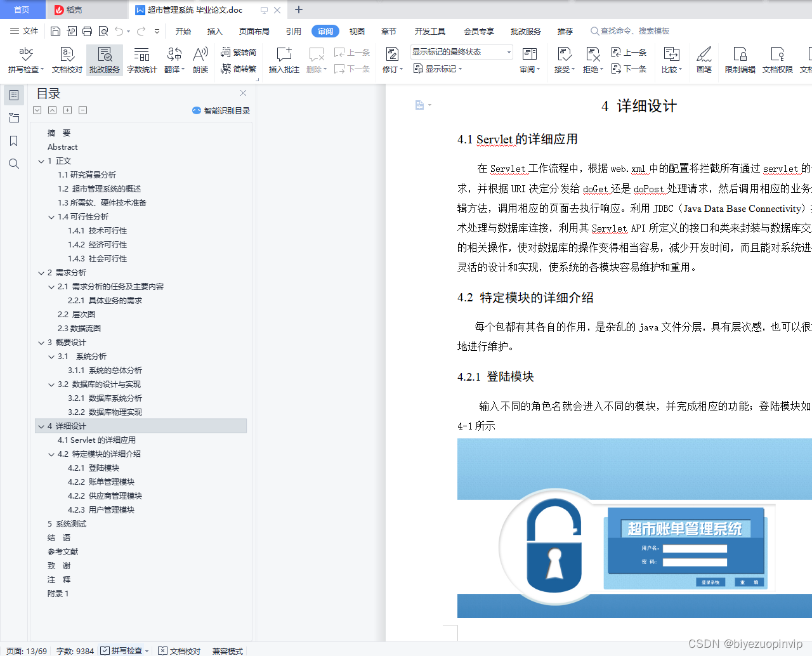The height and width of the screenshot is (656, 812).
Task: Open the 开发工具 ribbon tab
Action: pos(430,31)
